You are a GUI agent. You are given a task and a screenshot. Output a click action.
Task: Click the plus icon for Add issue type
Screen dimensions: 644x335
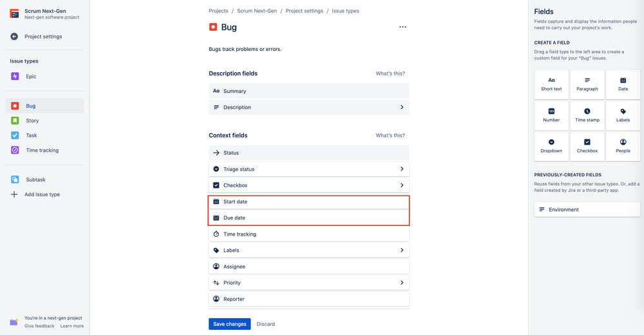pos(14,194)
